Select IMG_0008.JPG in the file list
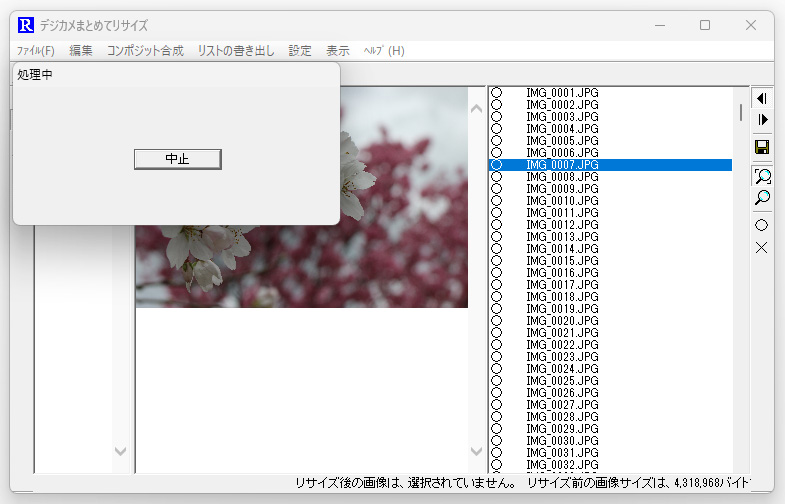This screenshot has width=785, height=504. tap(610, 177)
